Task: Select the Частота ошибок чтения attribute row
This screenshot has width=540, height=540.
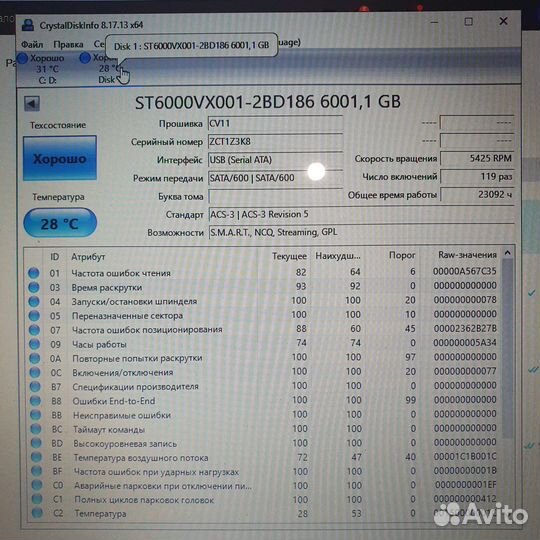Action: point(263,272)
